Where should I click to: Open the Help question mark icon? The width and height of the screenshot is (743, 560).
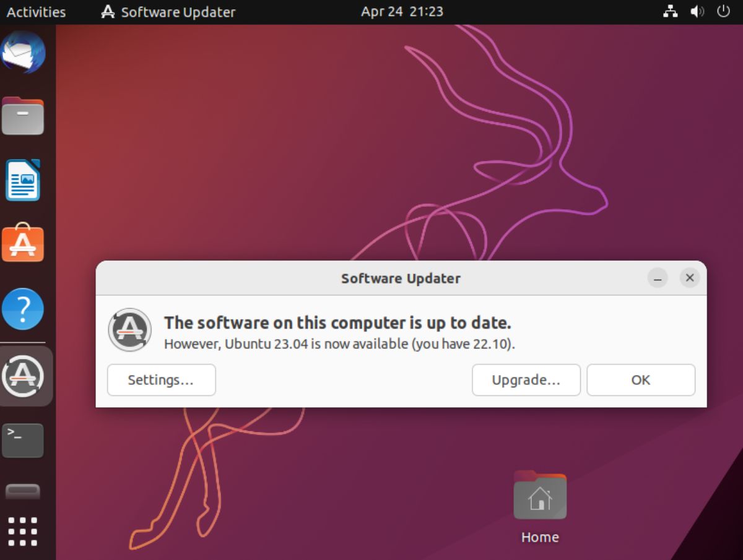pyautogui.click(x=23, y=309)
